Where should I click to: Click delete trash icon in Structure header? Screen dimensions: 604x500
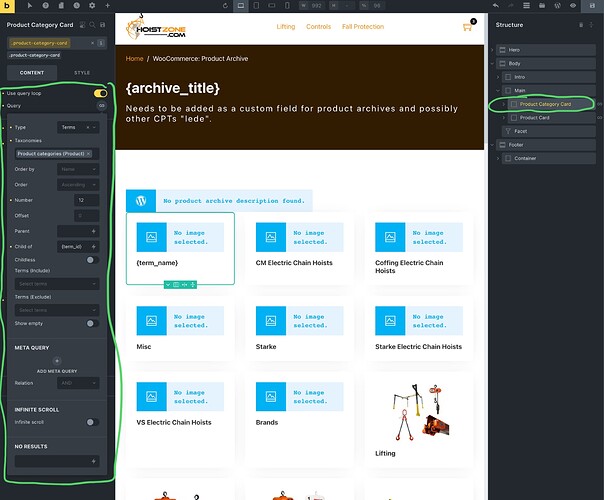581,25
